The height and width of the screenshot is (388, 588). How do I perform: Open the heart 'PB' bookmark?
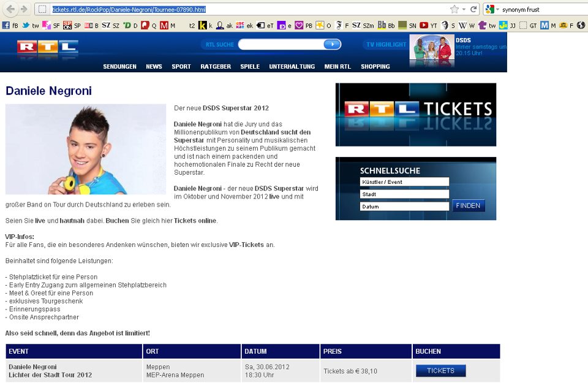303,26
